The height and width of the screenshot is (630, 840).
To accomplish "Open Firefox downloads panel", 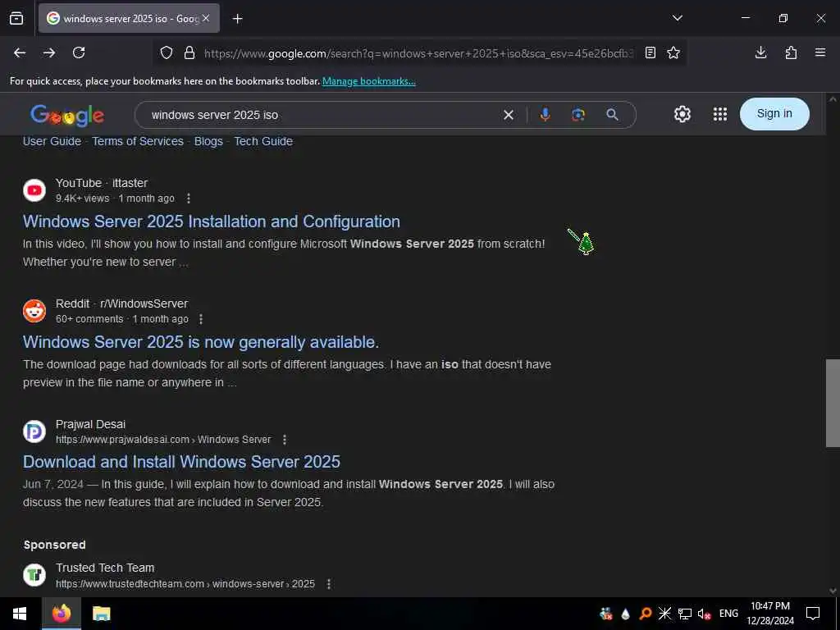I will [760, 52].
